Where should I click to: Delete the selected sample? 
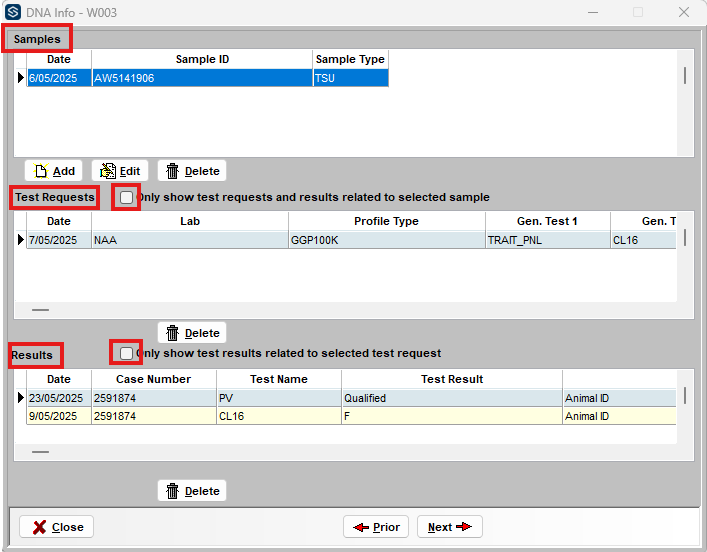[x=192, y=171]
